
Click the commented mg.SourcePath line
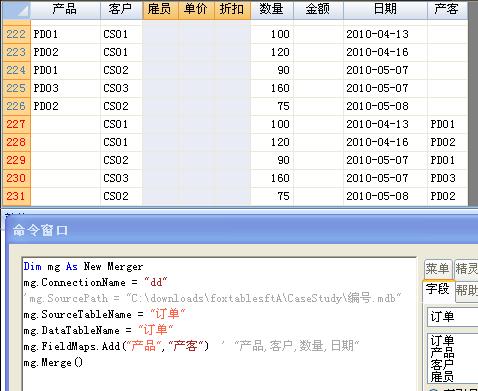pyautogui.click(x=213, y=298)
